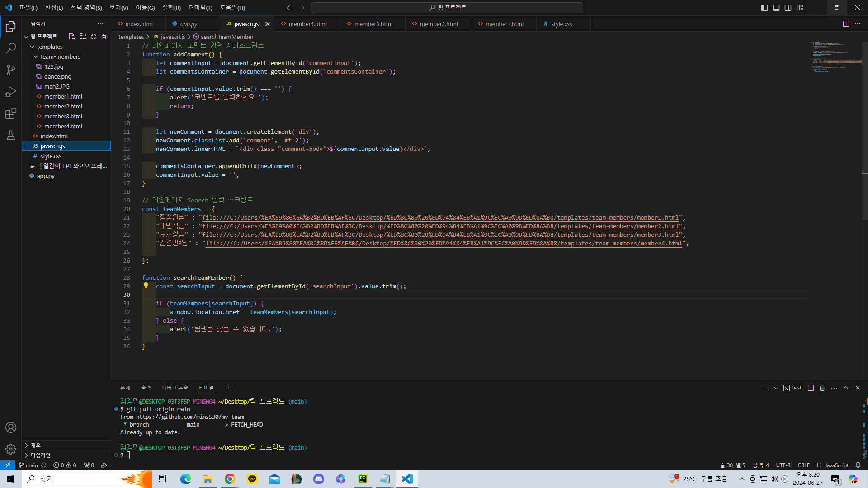Open Source Control view in activity bar
This screenshot has width=868, height=488.
click(11, 70)
